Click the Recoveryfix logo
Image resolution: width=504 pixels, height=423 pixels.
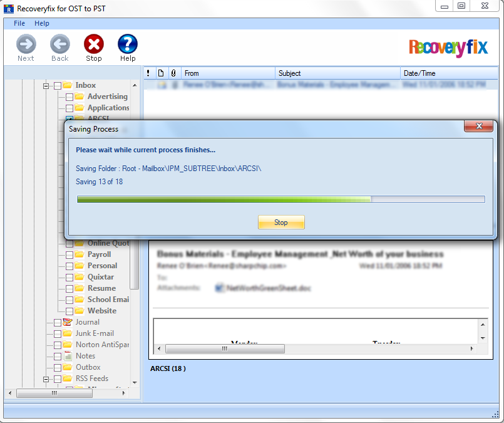point(448,48)
